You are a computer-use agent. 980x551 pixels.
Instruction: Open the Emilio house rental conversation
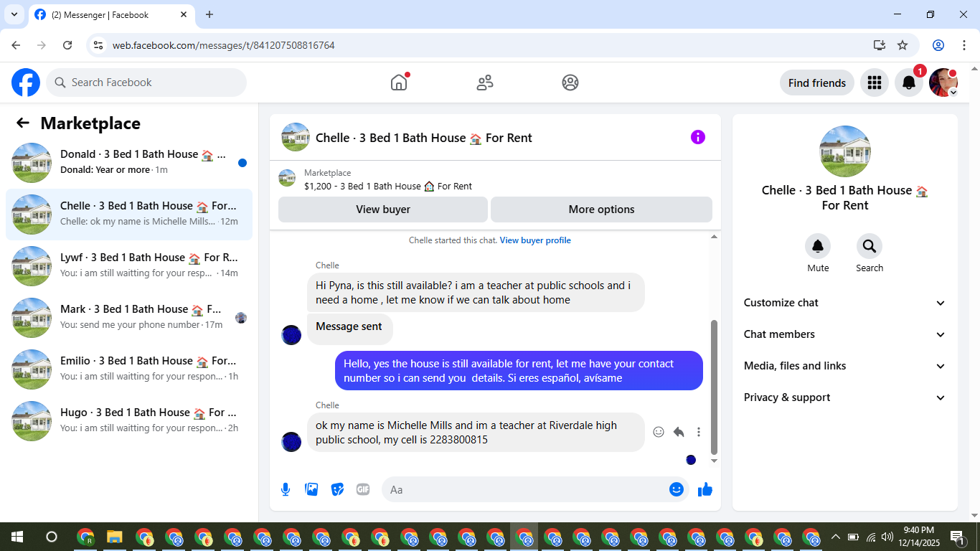pos(129,369)
